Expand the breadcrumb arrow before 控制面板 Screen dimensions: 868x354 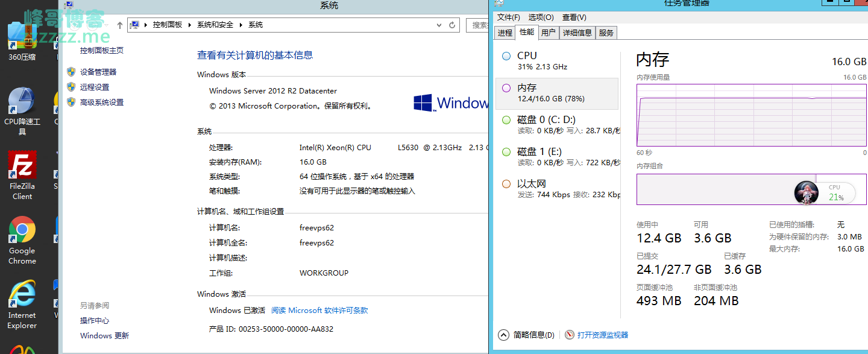coord(146,25)
